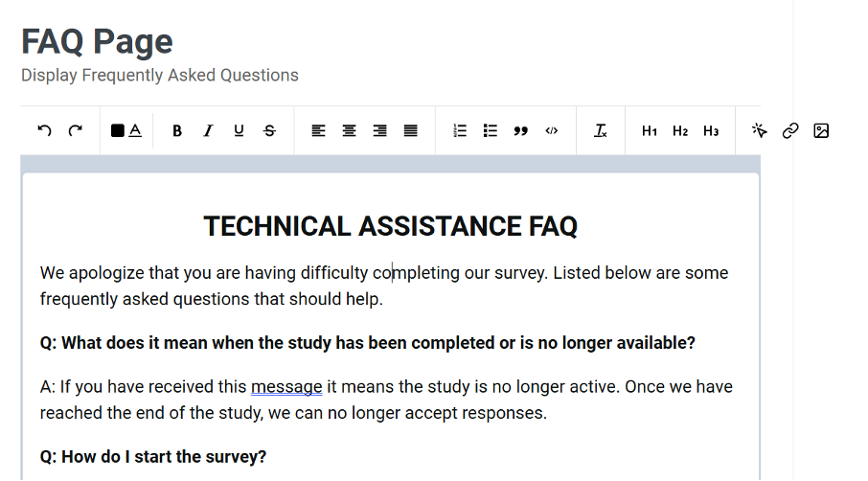This screenshot has width=868, height=481.
Task: Undo the last edit
Action: tap(44, 130)
